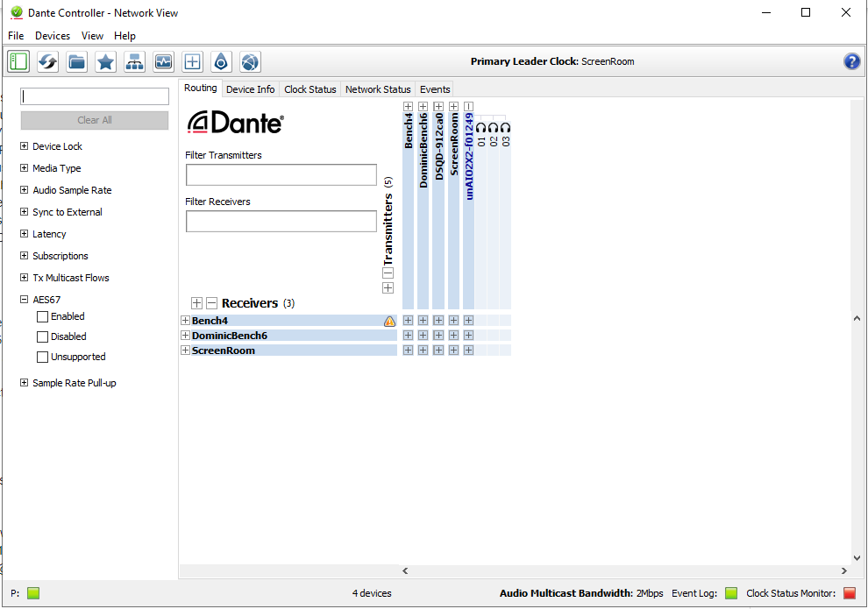Collapse the unAIO2X2-f01249 transmitter column
Screen dimensions: 868x609
[469, 106]
